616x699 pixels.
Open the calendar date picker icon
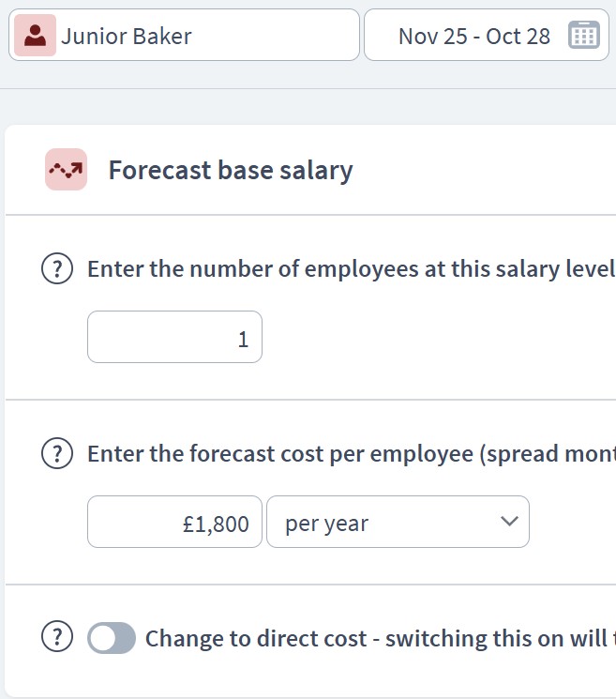583,36
